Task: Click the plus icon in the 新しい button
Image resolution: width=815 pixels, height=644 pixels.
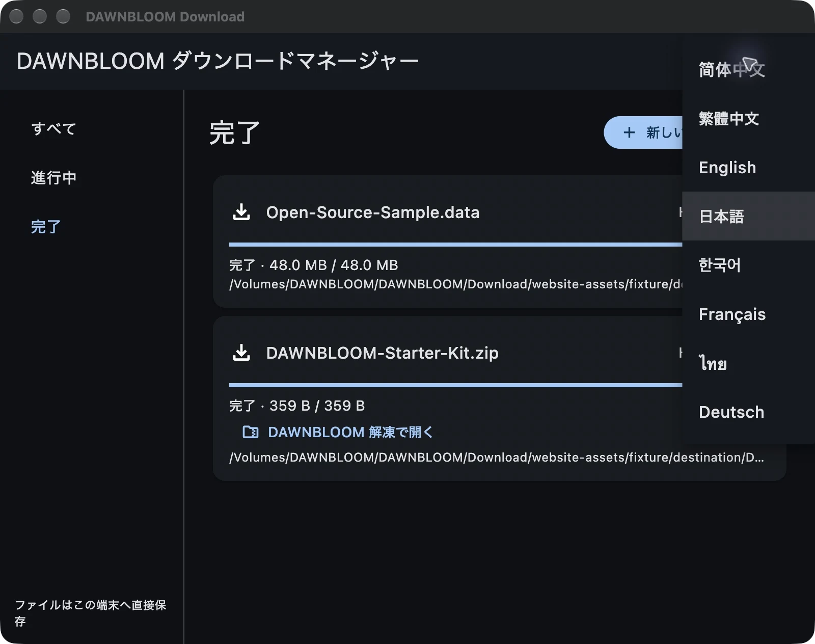Action: pyautogui.click(x=629, y=132)
